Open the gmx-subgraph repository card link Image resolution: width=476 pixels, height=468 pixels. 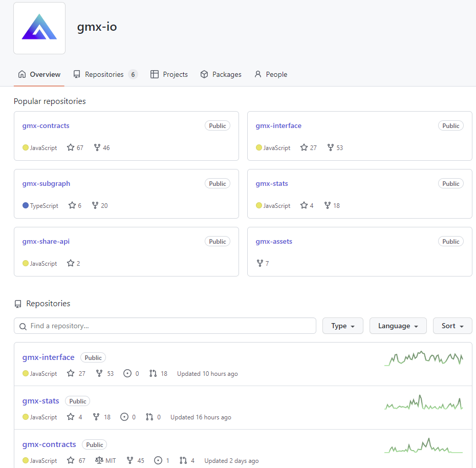[46, 184]
